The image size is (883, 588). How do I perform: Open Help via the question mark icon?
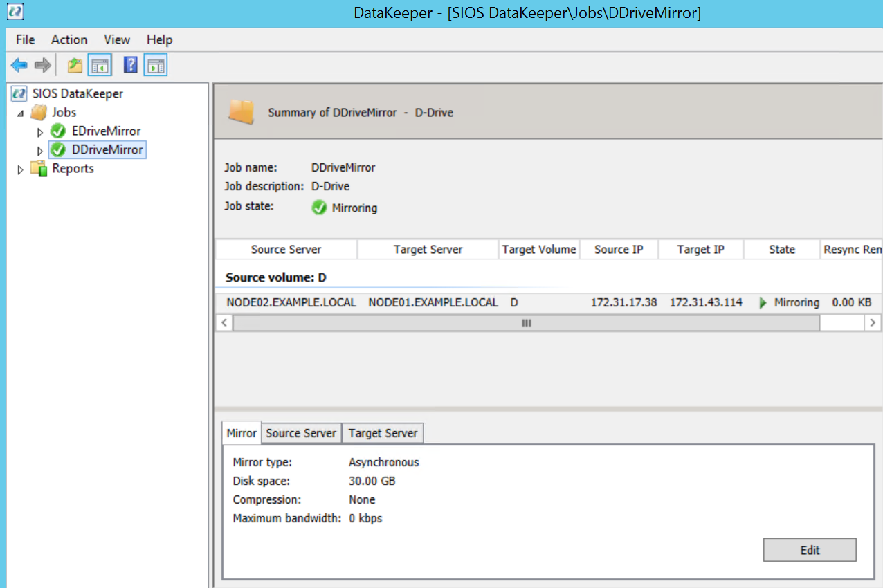(129, 65)
